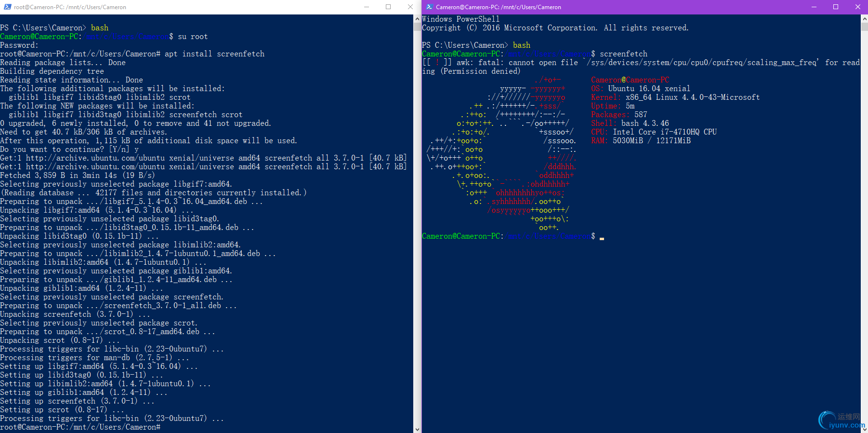Screen dimensions: 868x433
Task: Click 'Setting up giblib1:amd64 (1.2.4-11)' line
Action: coord(84,392)
